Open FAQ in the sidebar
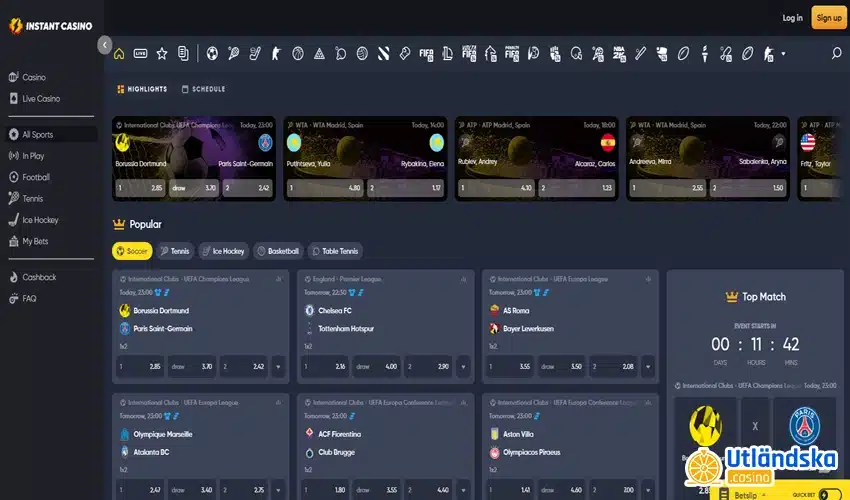The image size is (850, 500). tap(52, 299)
